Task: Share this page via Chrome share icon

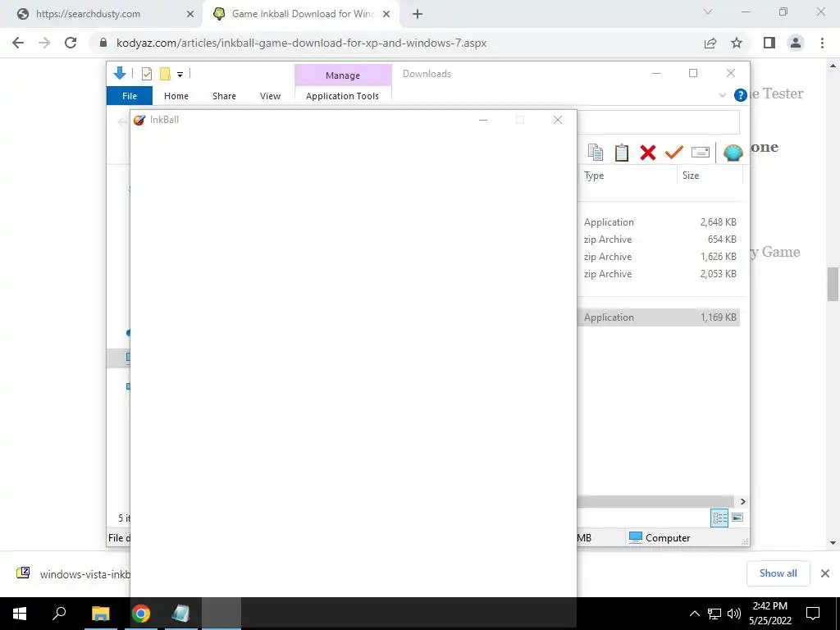Action: (710, 43)
